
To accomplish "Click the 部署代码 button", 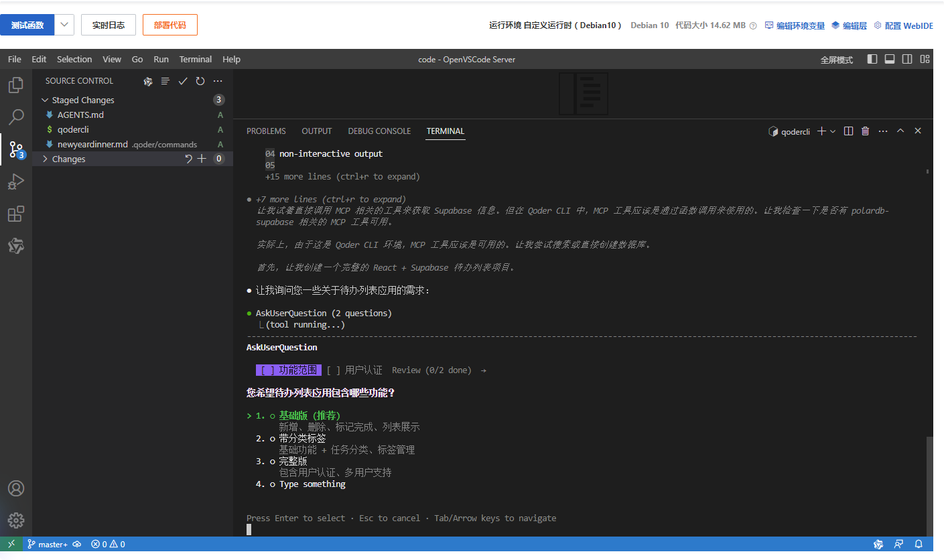I will tap(170, 25).
